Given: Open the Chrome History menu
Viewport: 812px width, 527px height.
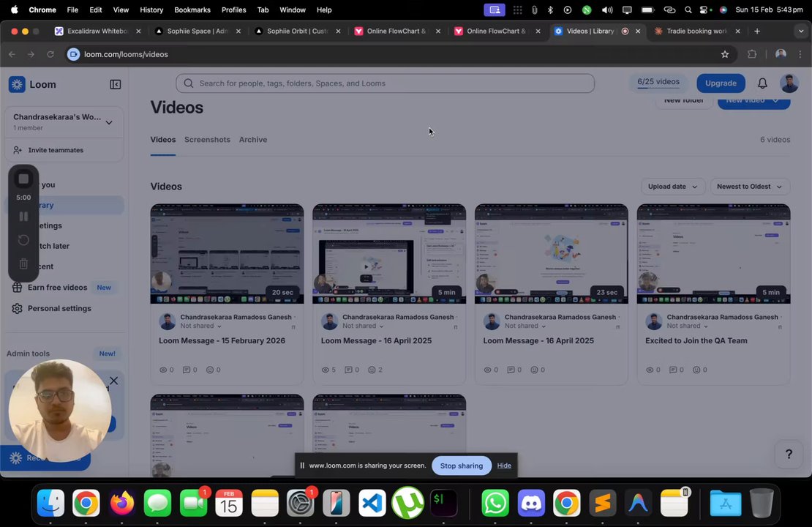Looking at the screenshot, I should (x=151, y=10).
